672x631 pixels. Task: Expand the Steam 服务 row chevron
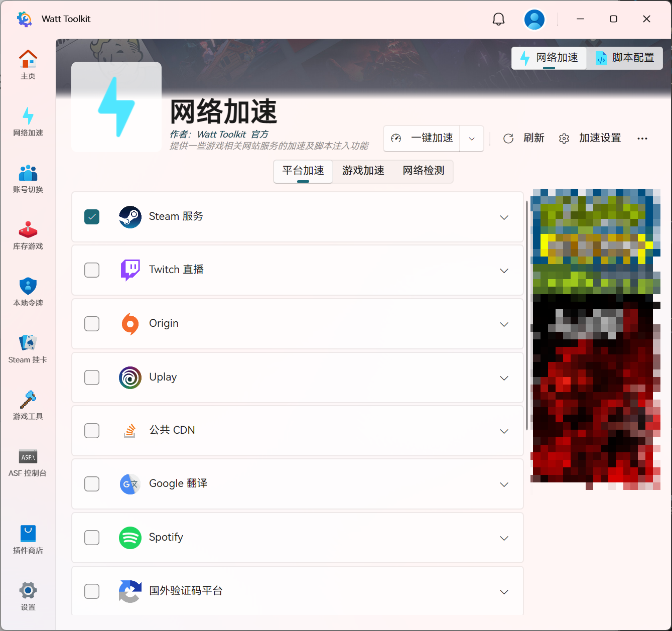(504, 217)
